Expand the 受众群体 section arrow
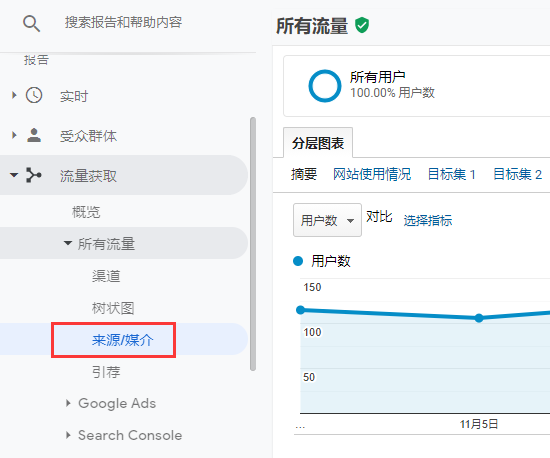The width and height of the screenshot is (550, 458). [x=14, y=135]
